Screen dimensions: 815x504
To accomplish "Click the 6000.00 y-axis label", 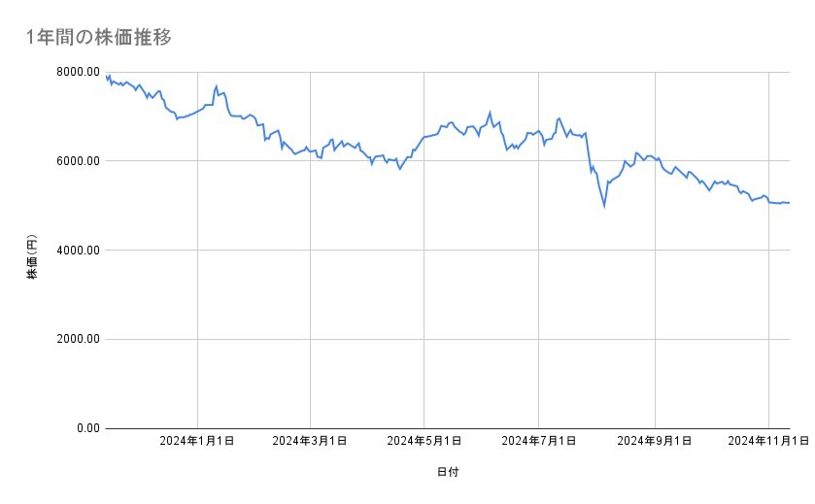I will coord(77,161).
